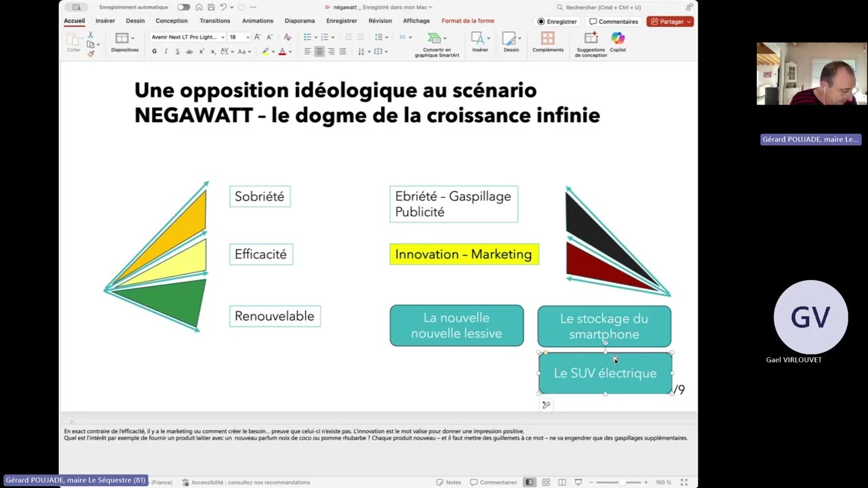
Task: Open numbered list dropdown arrow
Action: click(333, 37)
